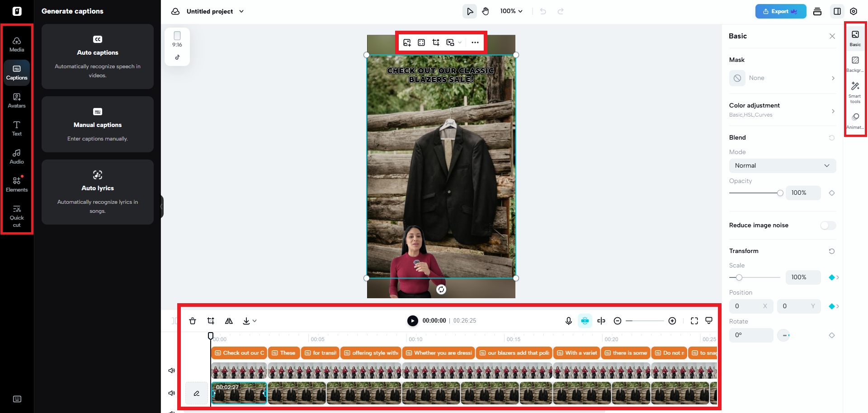Open the 9:16 aspect ratio selector
Image resolution: width=868 pixels, height=413 pixels.
(177, 40)
